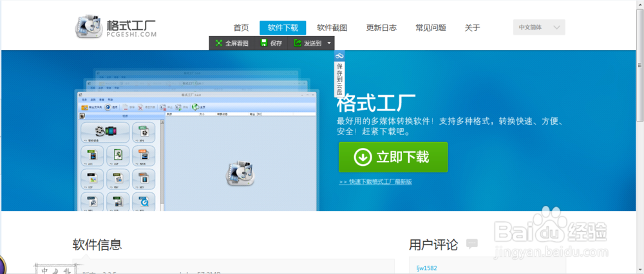Click the 软件信息 heading

tap(97, 245)
